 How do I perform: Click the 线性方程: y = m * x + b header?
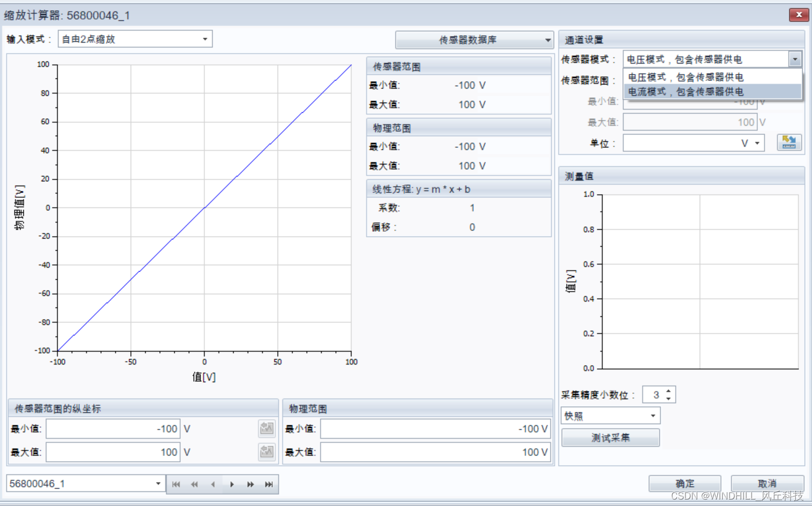click(458, 189)
